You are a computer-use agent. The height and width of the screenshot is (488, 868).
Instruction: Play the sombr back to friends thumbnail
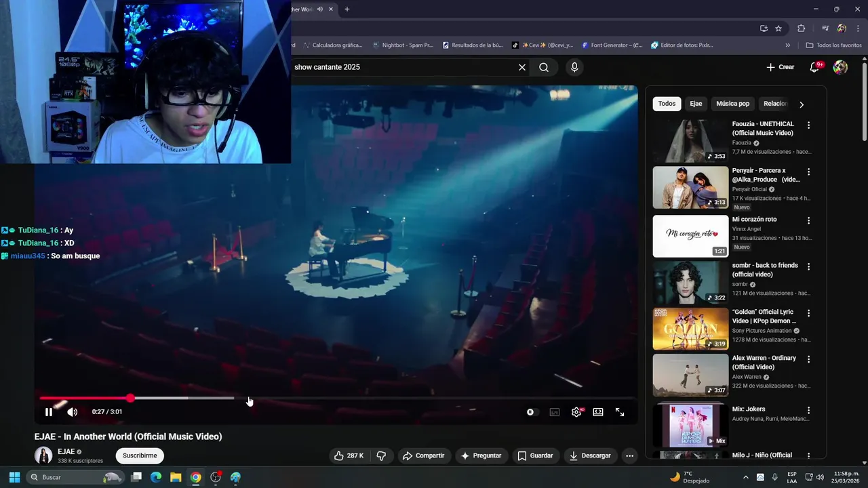pos(690,283)
